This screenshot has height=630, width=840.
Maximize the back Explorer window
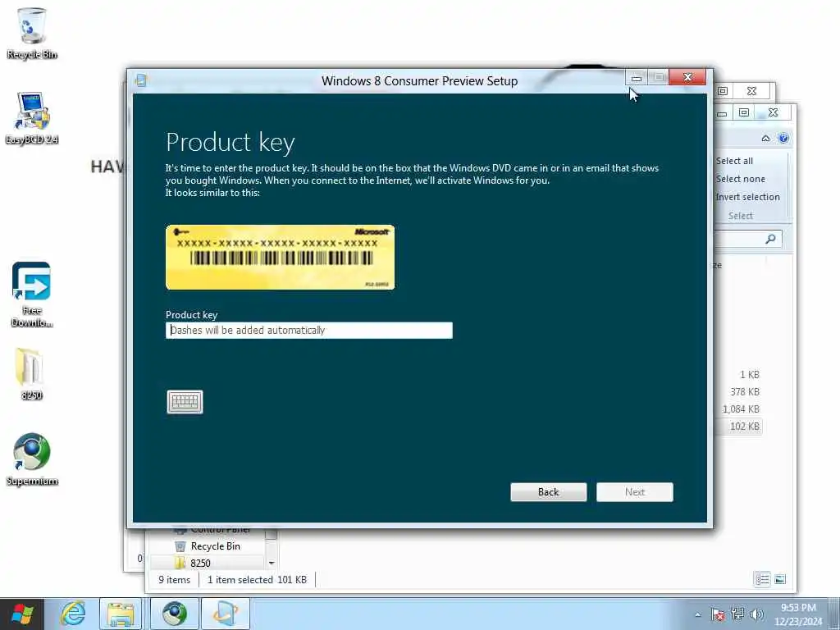[x=723, y=91]
